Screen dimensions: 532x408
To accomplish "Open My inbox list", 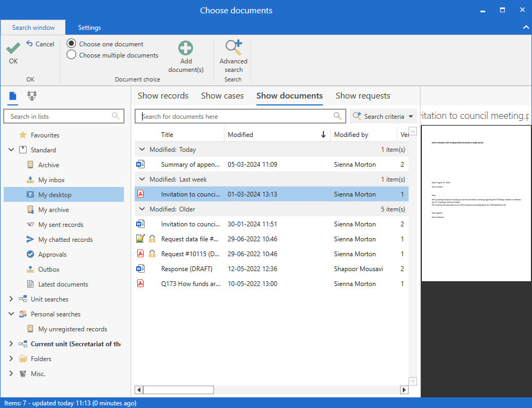I will (51, 180).
